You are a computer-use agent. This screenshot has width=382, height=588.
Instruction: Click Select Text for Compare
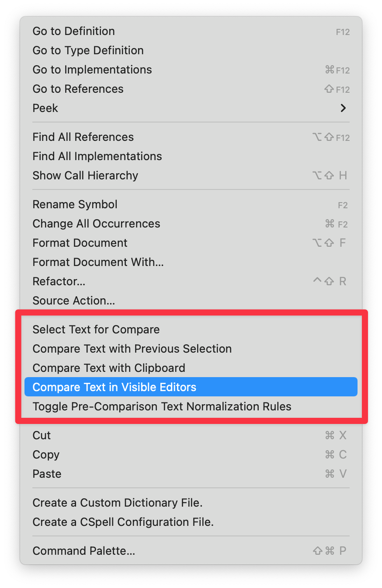coord(191,329)
